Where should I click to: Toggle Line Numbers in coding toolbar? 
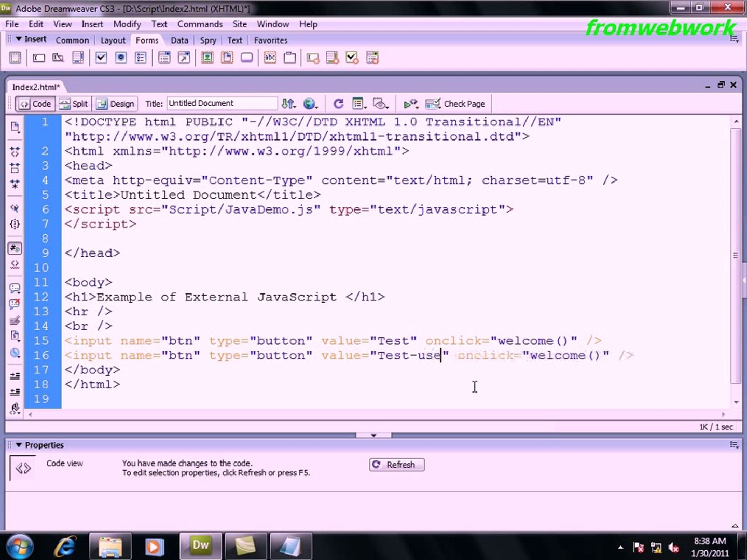pos(15,248)
